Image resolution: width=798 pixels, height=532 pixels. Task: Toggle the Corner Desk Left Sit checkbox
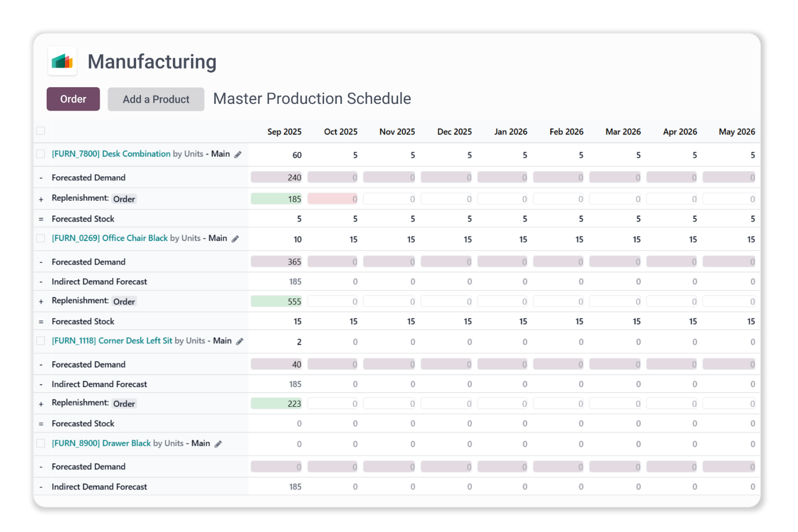coord(41,341)
